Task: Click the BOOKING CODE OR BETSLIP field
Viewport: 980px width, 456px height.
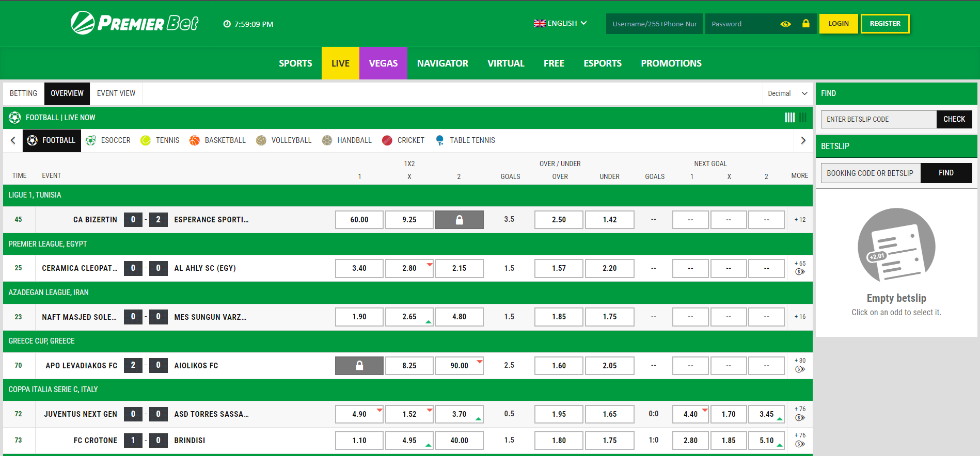Action: (x=871, y=173)
